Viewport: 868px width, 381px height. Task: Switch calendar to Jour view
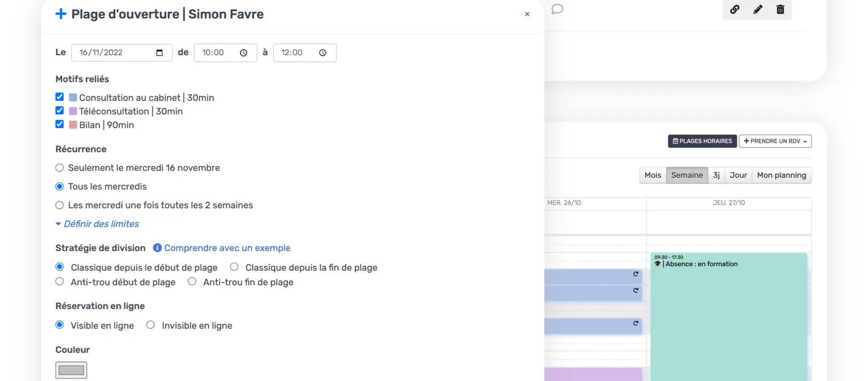738,175
